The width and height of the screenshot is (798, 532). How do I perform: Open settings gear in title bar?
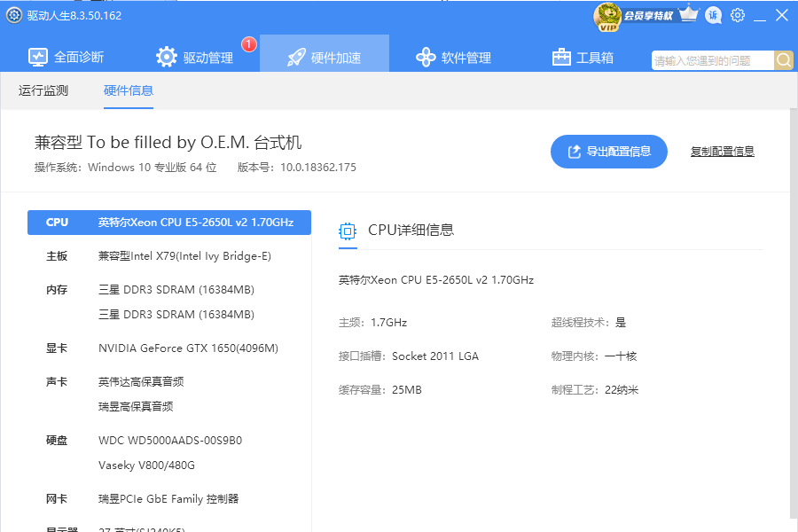pos(738,15)
